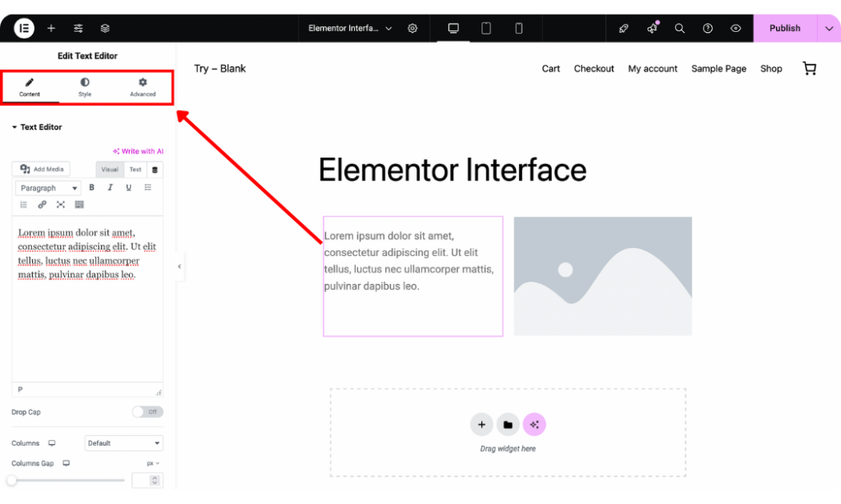Click Columns Gap number stepper field
The width and height of the screenshot is (841, 504).
(x=147, y=480)
